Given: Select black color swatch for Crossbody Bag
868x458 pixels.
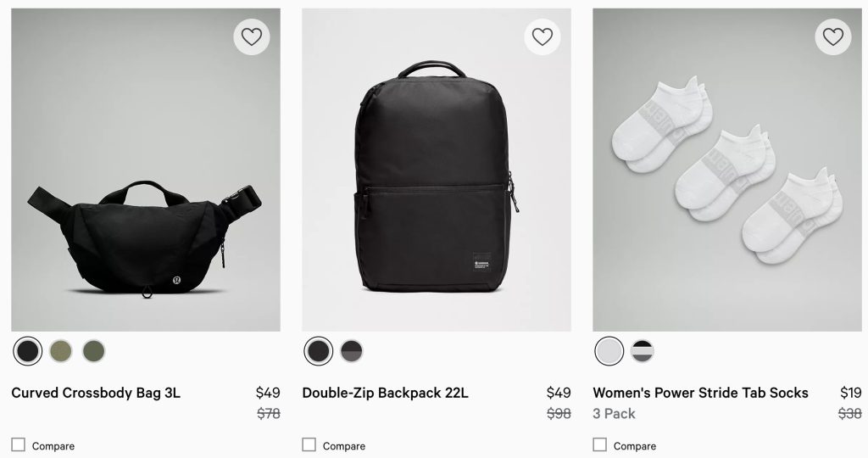Looking at the screenshot, I should (28, 350).
